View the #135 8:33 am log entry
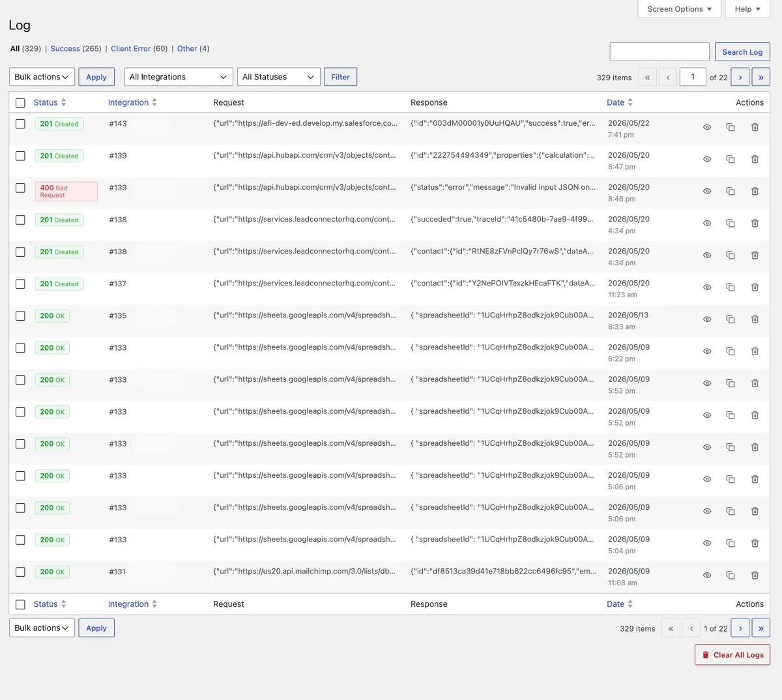 [x=707, y=319]
